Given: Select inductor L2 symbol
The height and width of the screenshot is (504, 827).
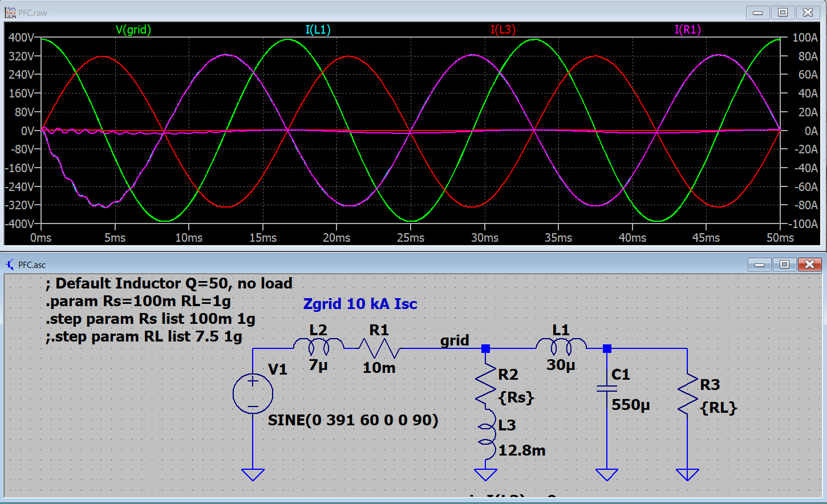Looking at the screenshot, I should (318, 347).
